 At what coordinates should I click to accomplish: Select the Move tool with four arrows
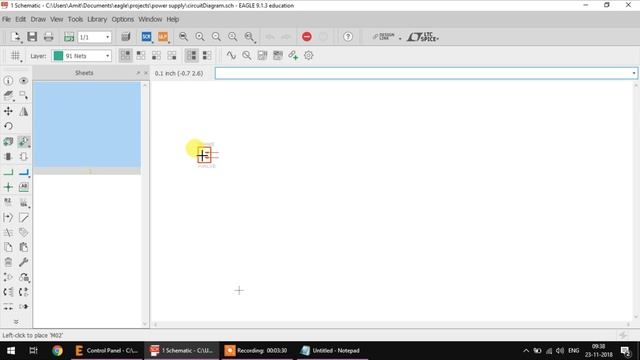coord(8,111)
